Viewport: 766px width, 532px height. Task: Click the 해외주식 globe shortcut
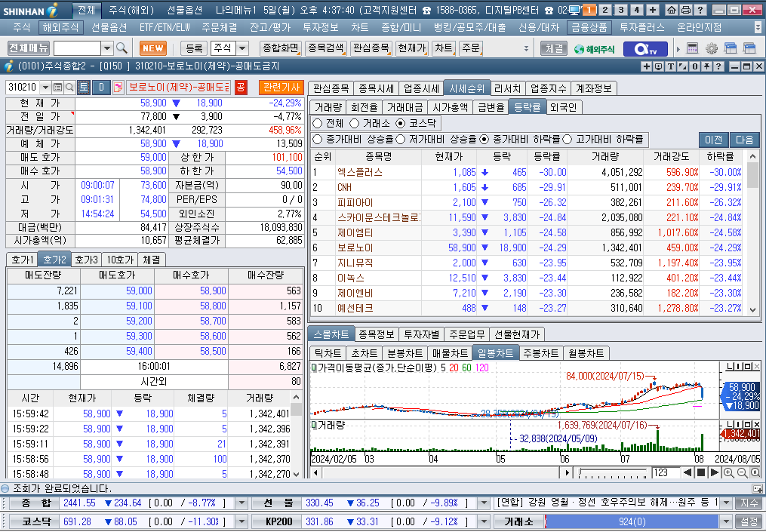(x=594, y=49)
